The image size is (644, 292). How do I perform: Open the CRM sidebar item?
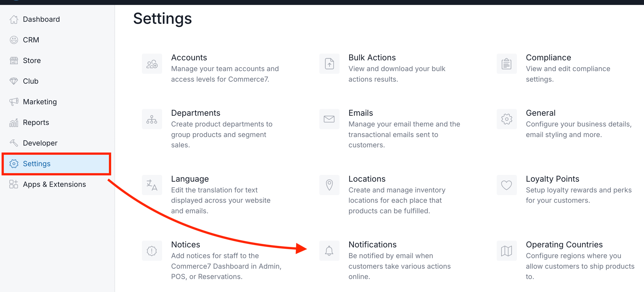pos(31,40)
